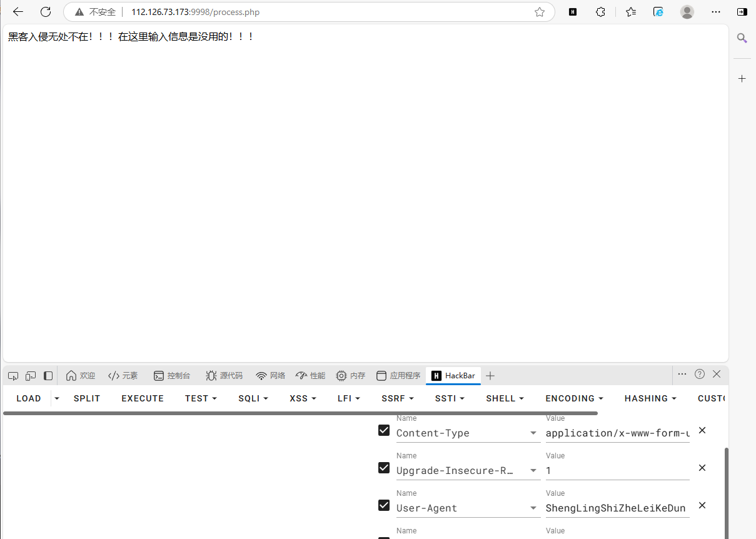756x539 pixels.
Task: Open the DevTools help icon
Action: point(700,374)
